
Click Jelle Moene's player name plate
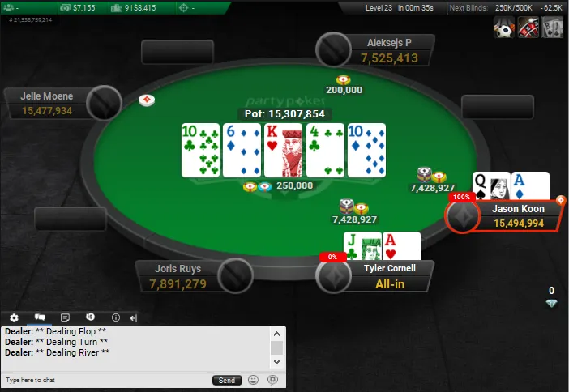click(x=47, y=104)
